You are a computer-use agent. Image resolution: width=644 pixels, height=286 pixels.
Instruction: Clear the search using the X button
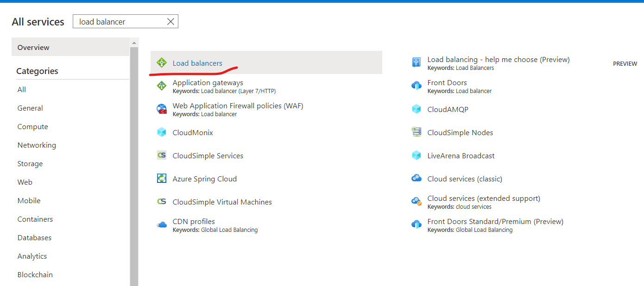point(170,21)
